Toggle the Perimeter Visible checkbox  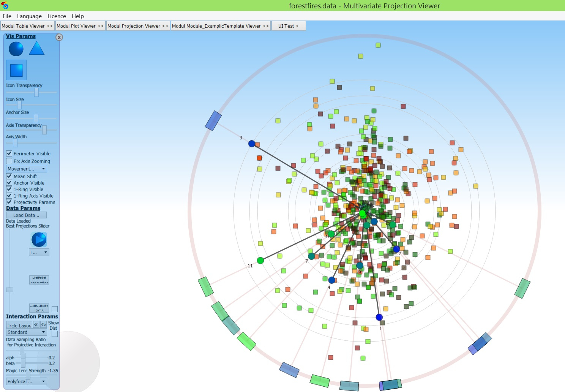point(9,153)
